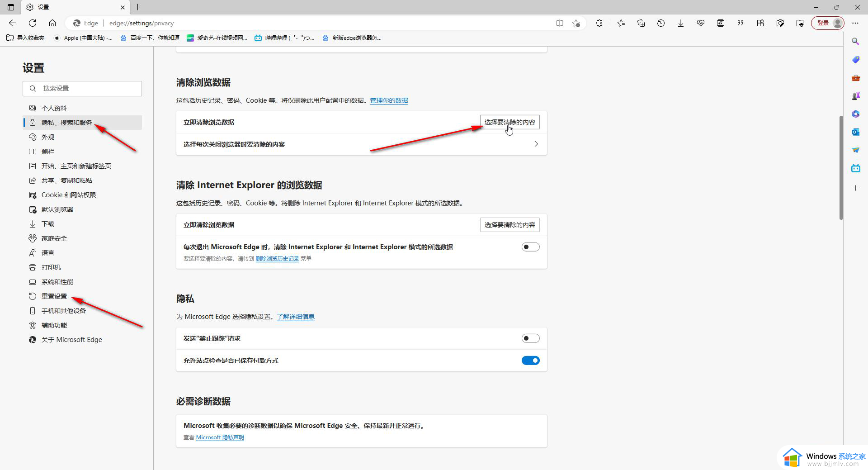This screenshot has width=868, height=470.
Task: Open the split screen view icon
Action: (560, 23)
